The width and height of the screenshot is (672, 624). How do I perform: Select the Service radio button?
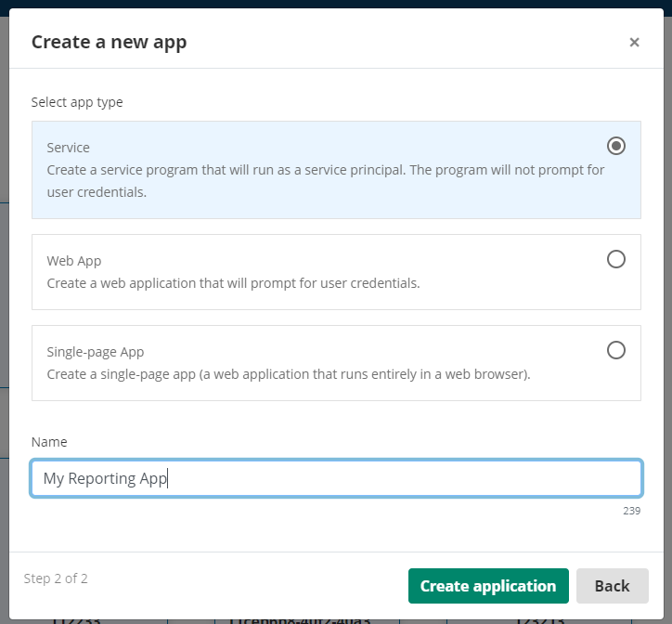pos(615,146)
